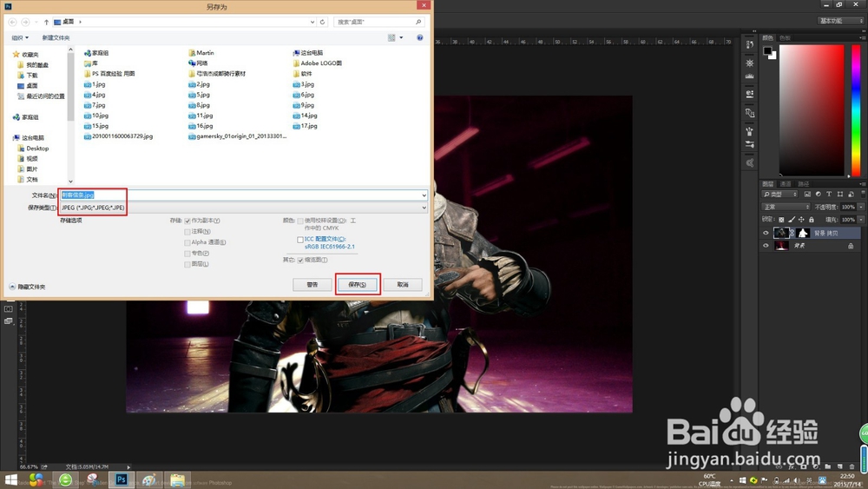Open the File Explorer folder icon on taskbar
868x489 pixels.
pyautogui.click(x=177, y=479)
